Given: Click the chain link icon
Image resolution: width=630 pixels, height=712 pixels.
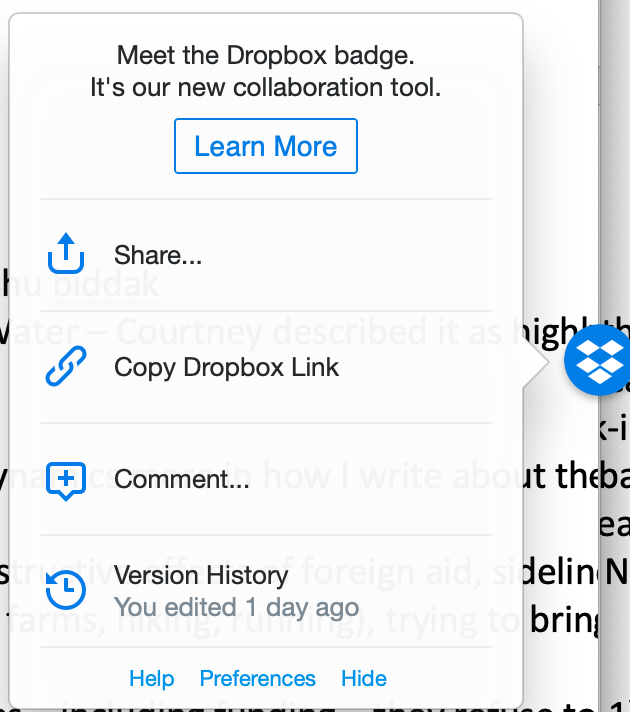Looking at the screenshot, I should (66, 366).
